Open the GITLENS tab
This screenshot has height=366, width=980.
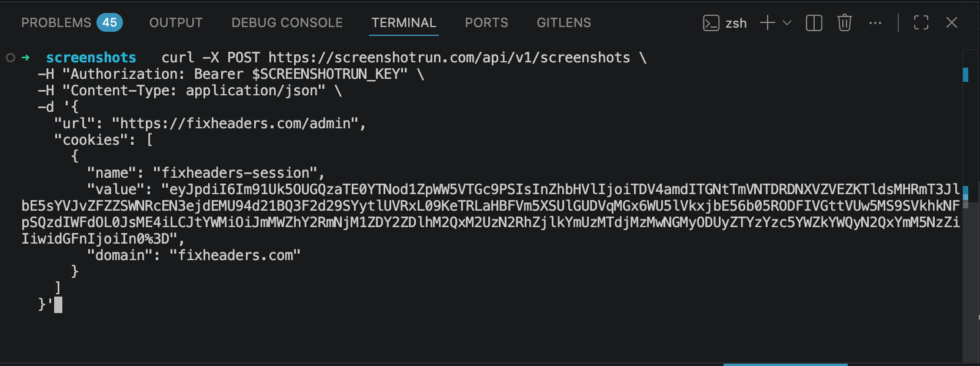coord(563,22)
